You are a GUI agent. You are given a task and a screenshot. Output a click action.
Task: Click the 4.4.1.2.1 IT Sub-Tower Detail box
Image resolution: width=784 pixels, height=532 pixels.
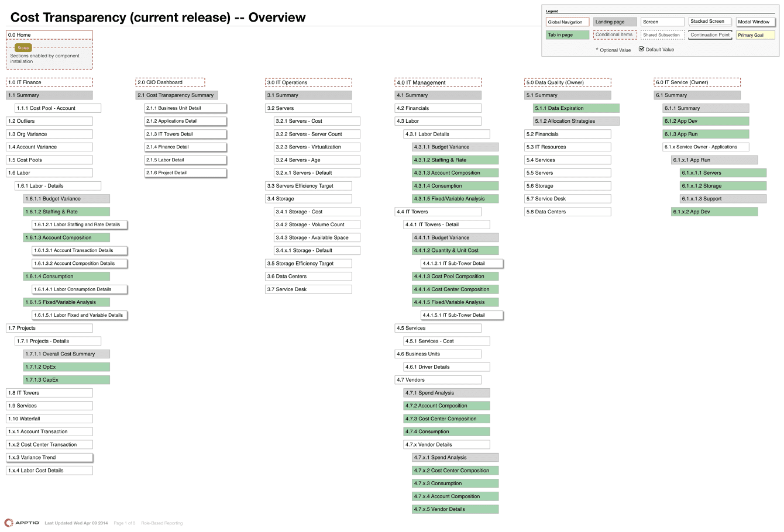click(462, 264)
